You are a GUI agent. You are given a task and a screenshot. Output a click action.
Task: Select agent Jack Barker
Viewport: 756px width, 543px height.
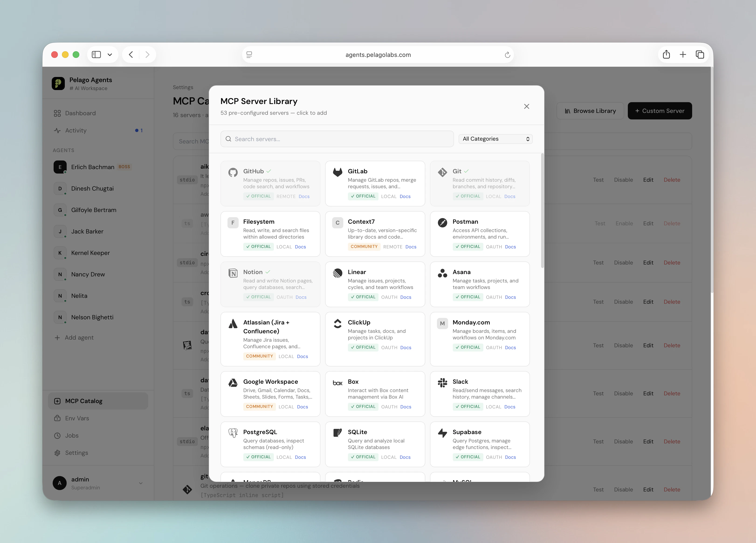98,231
